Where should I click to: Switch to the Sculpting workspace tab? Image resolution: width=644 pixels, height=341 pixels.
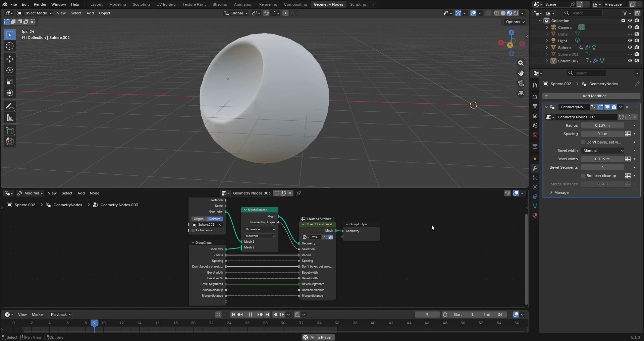tap(141, 4)
